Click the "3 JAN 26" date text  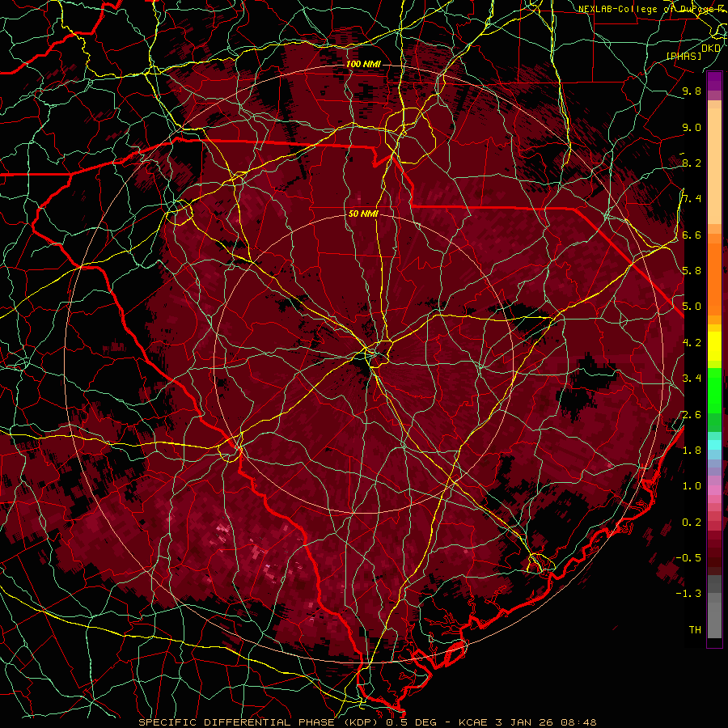point(524,722)
